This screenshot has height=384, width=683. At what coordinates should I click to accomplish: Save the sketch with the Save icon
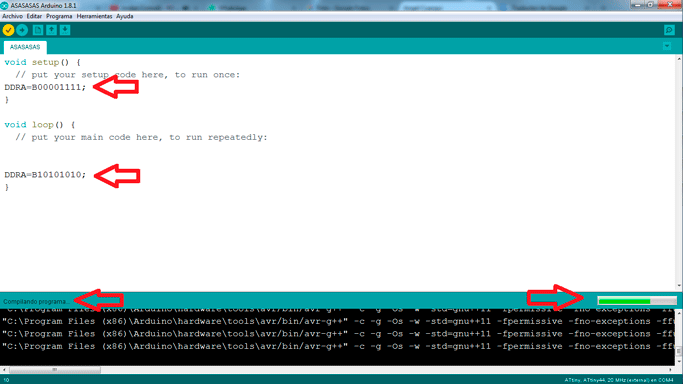tap(65, 30)
